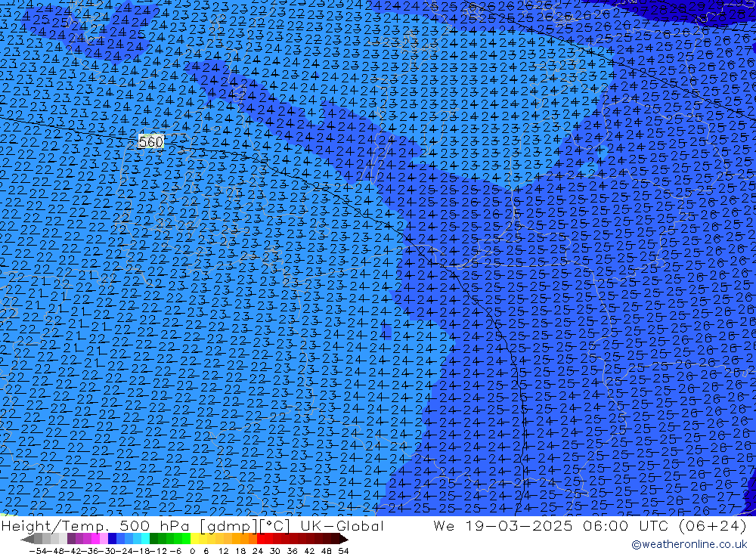Pick the dark purple swatch on the scale
The height and width of the screenshot is (554, 756).
(x=71, y=539)
